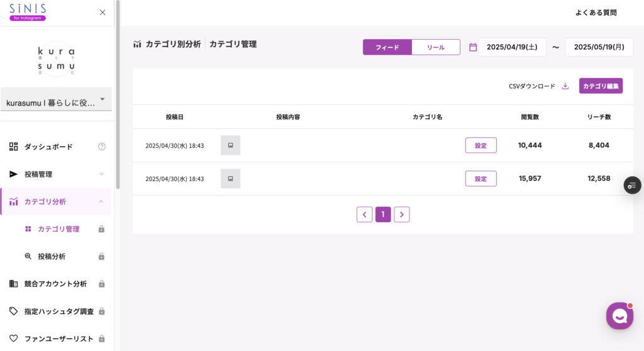Close the sidebar with the X icon
This screenshot has height=351, width=644.
tap(103, 13)
